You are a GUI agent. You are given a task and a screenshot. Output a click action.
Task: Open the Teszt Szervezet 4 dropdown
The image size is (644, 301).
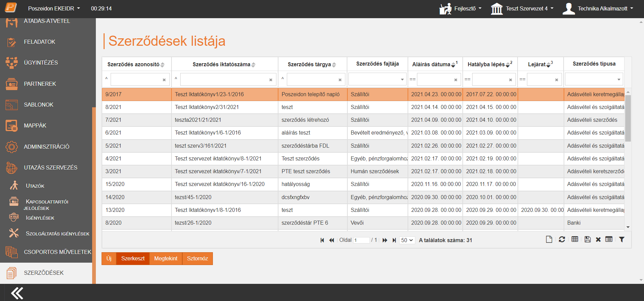point(530,8)
